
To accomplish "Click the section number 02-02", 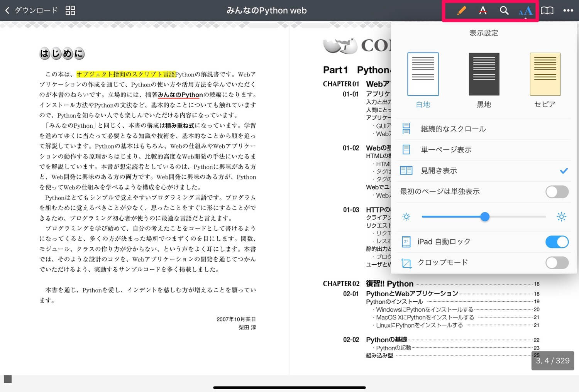I will (x=351, y=340).
